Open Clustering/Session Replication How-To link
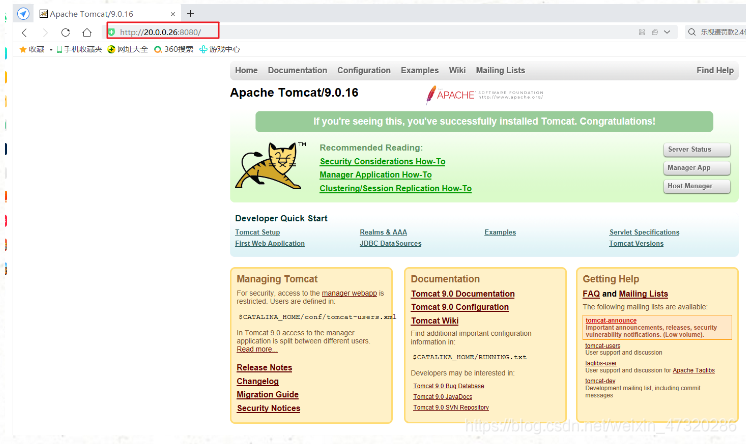This screenshot has width=746, height=444. (396, 188)
